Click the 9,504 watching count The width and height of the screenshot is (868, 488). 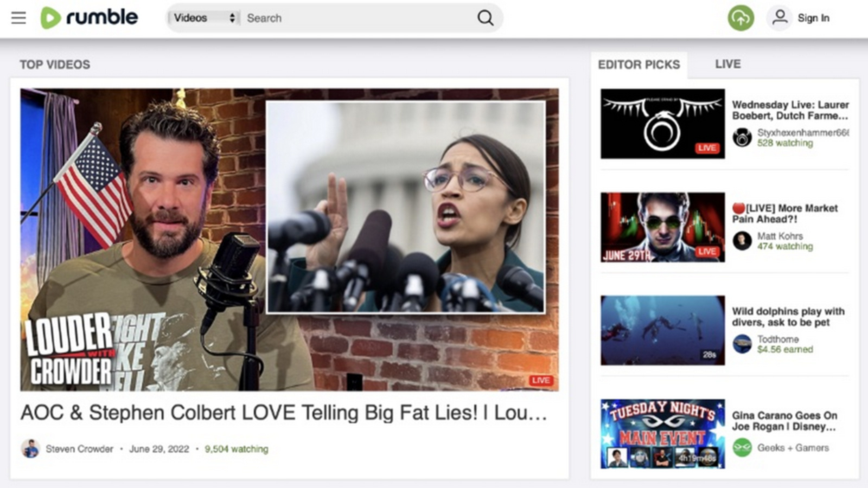coord(236,449)
